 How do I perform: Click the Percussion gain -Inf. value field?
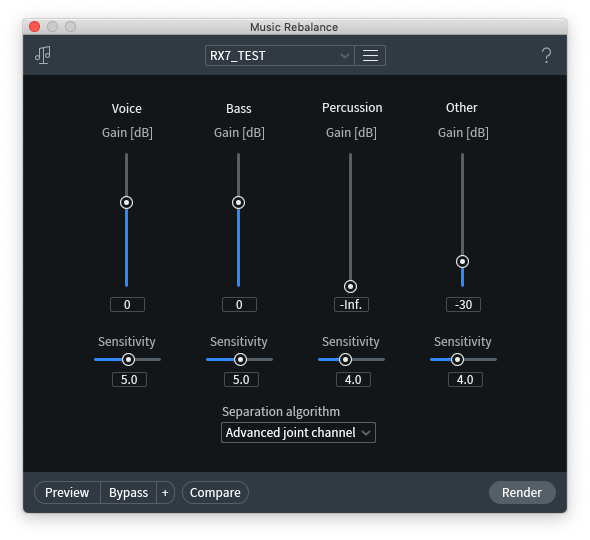[x=351, y=304]
